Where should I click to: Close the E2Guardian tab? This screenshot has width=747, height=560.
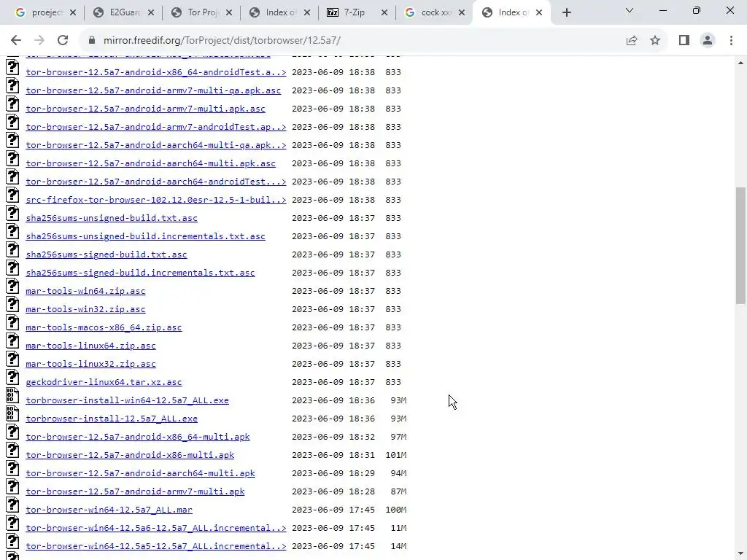click(x=150, y=13)
